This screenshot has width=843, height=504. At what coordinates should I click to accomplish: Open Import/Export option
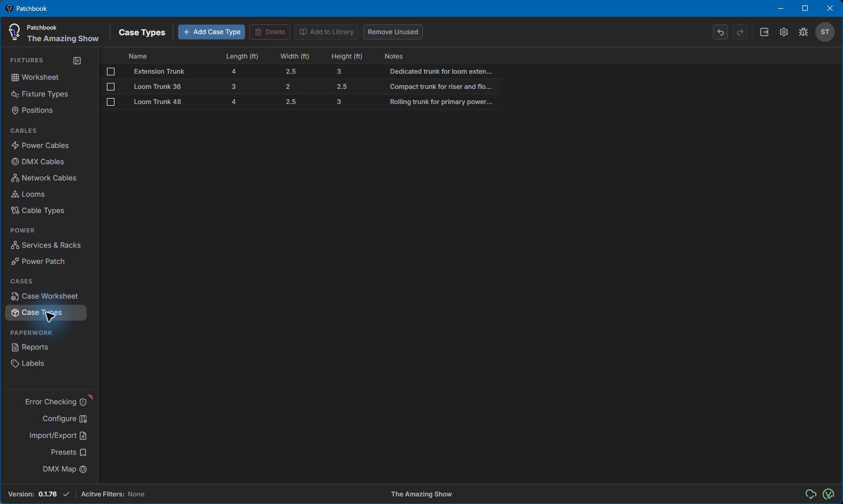point(58,435)
